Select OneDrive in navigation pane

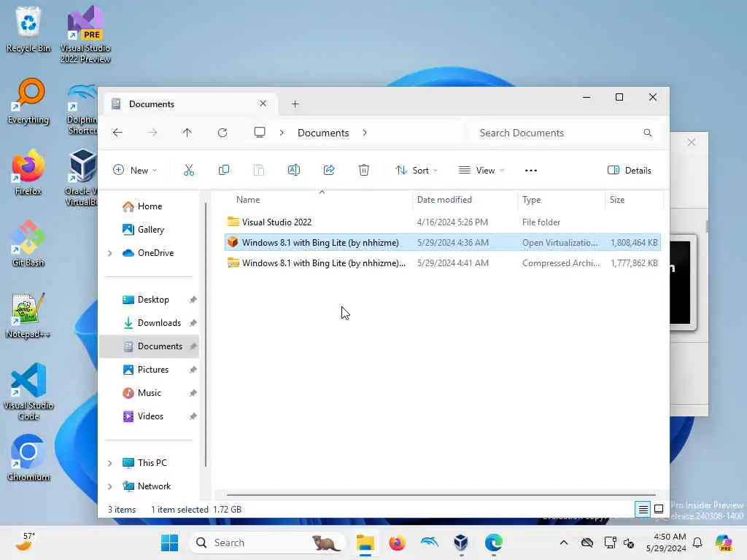[155, 253]
